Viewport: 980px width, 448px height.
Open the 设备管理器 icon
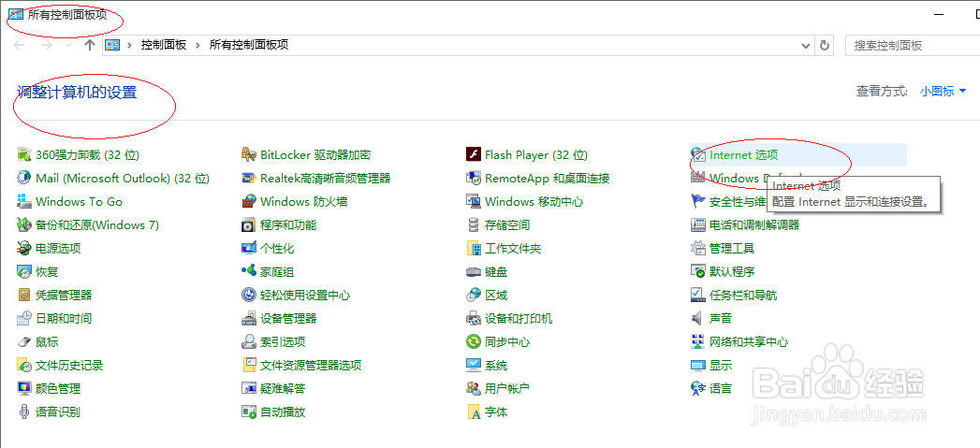click(x=249, y=318)
